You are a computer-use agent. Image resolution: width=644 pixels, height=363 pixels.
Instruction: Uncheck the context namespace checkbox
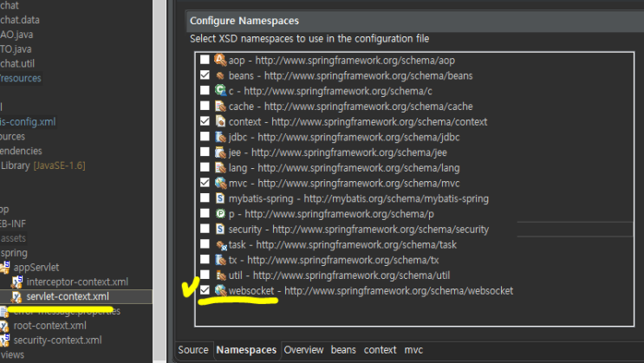click(205, 121)
